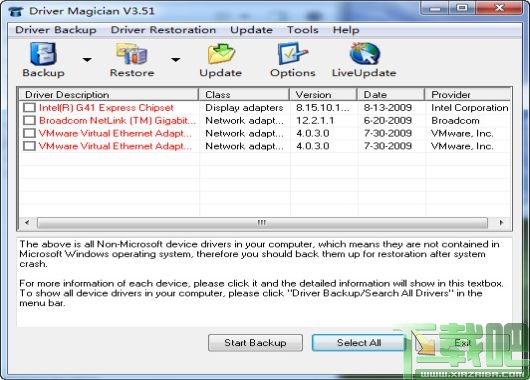Open the Driver Restoration menu

point(163,30)
